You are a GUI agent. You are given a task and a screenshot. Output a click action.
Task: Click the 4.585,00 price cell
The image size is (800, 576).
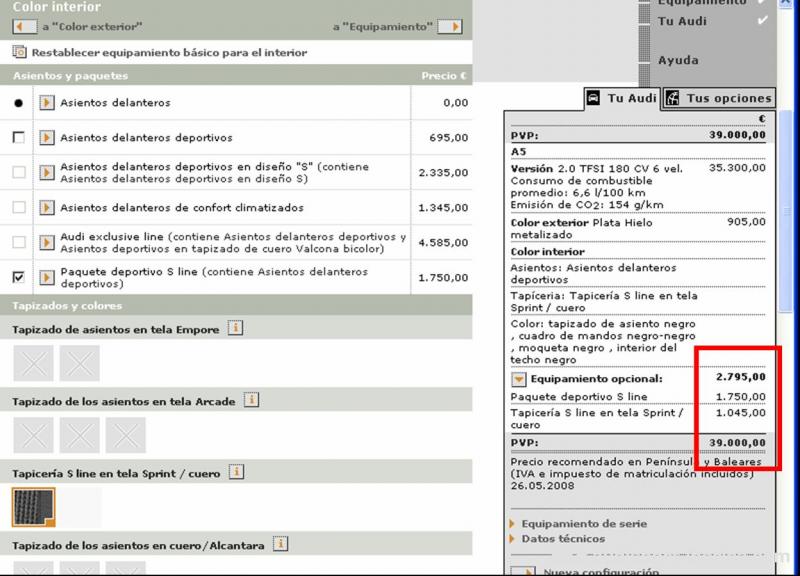(x=441, y=243)
